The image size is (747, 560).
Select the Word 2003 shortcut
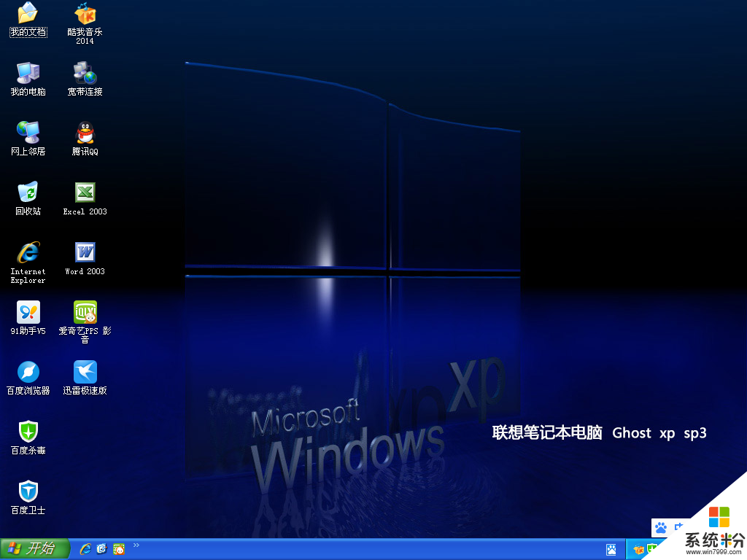click(x=85, y=252)
